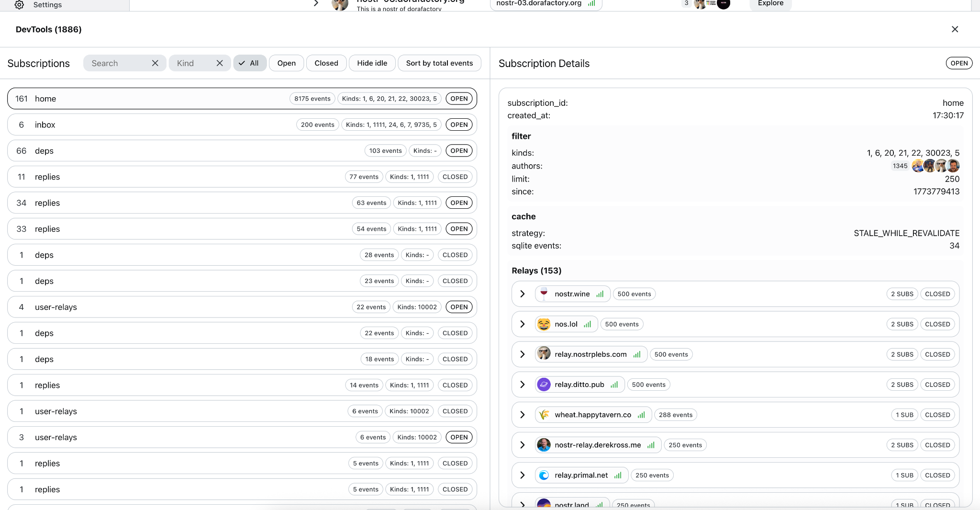Clear the Kind filter with its X icon
980x510 pixels.
pyautogui.click(x=220, y=63)
